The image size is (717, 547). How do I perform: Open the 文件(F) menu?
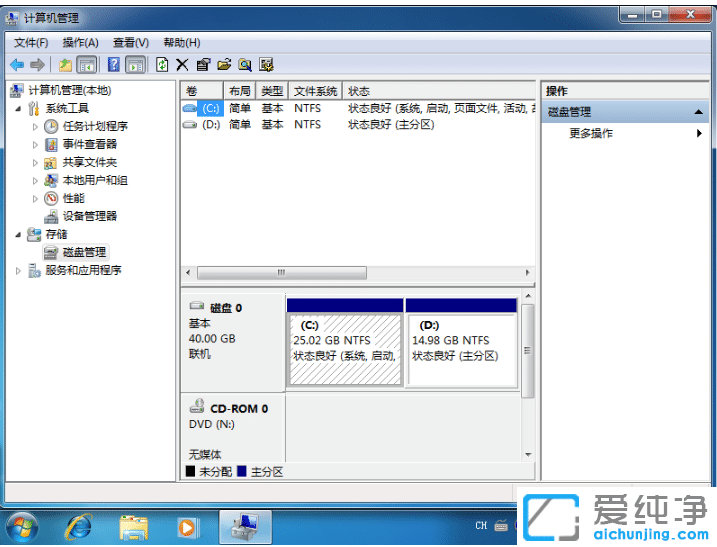pyautogui.click(x=31, y=43)
